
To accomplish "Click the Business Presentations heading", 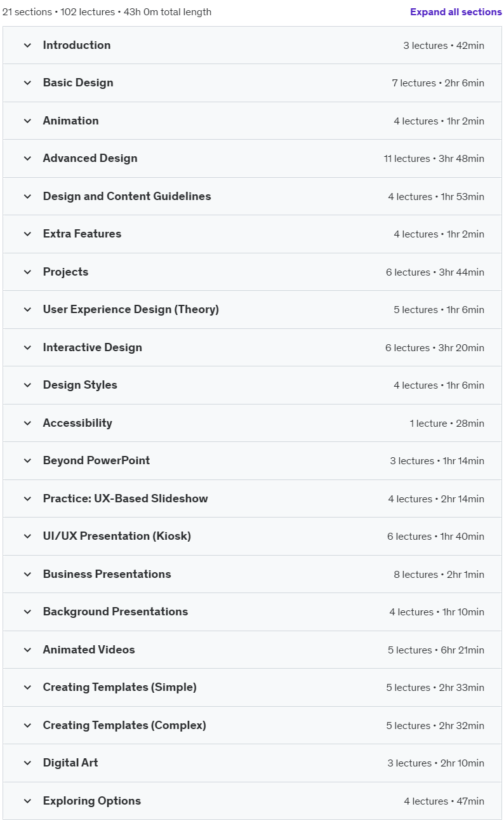I will point(107,574).
